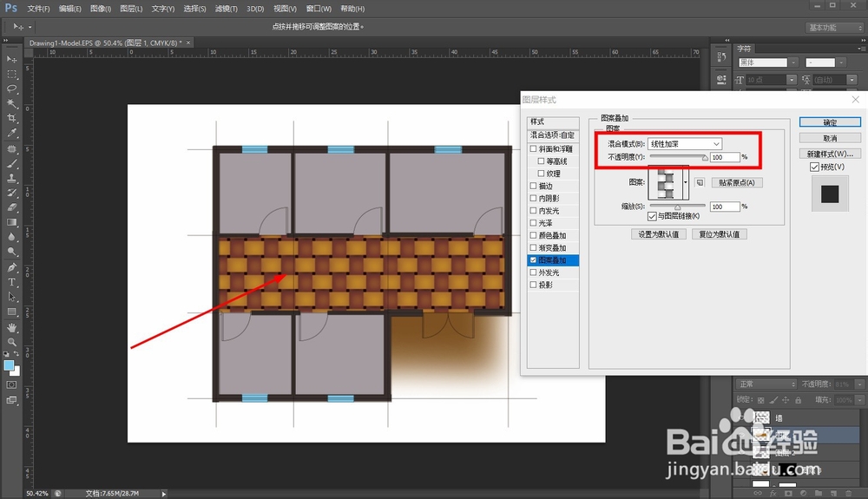Select the Brush tool
868x499 pixels.
coord(11,164)
